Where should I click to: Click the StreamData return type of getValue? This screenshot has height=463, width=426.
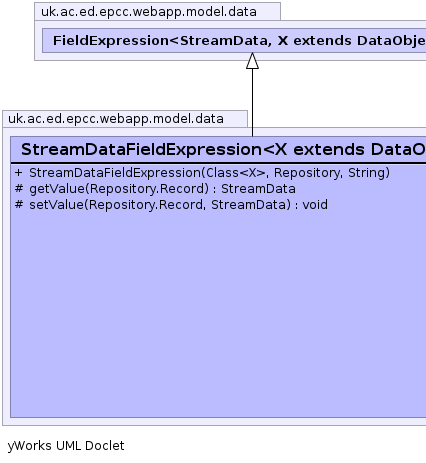tap(258, 189)
